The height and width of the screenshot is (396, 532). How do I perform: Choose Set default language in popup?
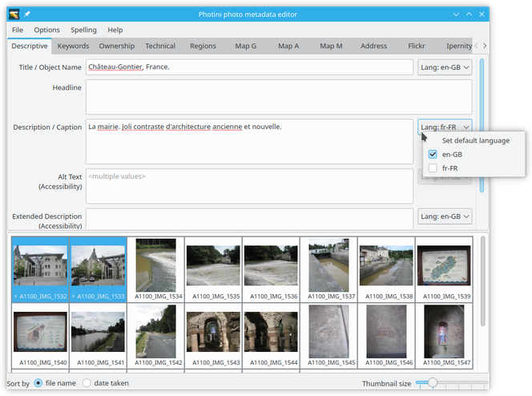pos(475,140)
